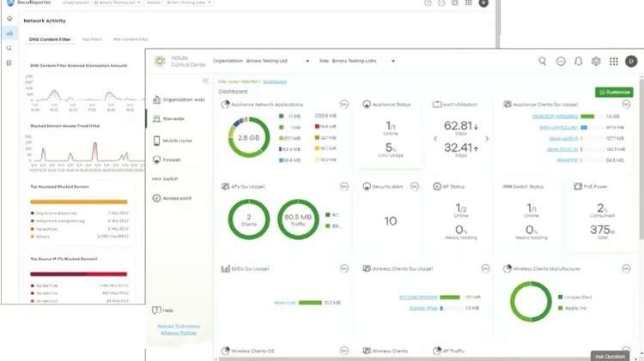The height and width of the screenshot is (361, 644).
Task: Open the report icon in SecuReporter sidebar
Action: pos(9,63)
